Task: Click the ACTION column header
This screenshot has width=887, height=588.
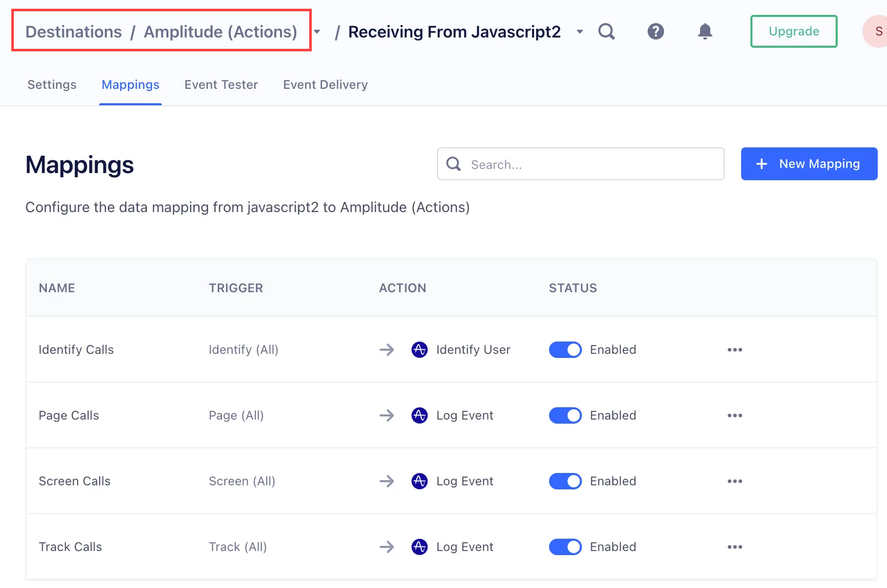Action: coord(403,288)
